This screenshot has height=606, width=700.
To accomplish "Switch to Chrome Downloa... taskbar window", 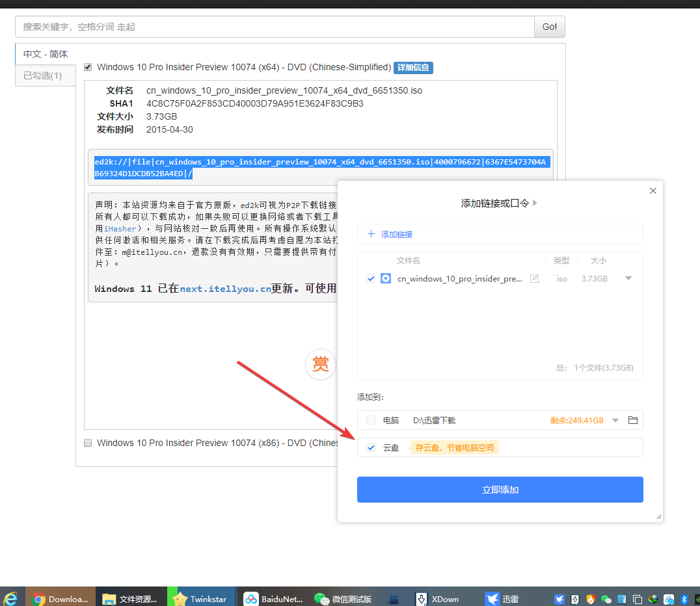I will 60,598.
